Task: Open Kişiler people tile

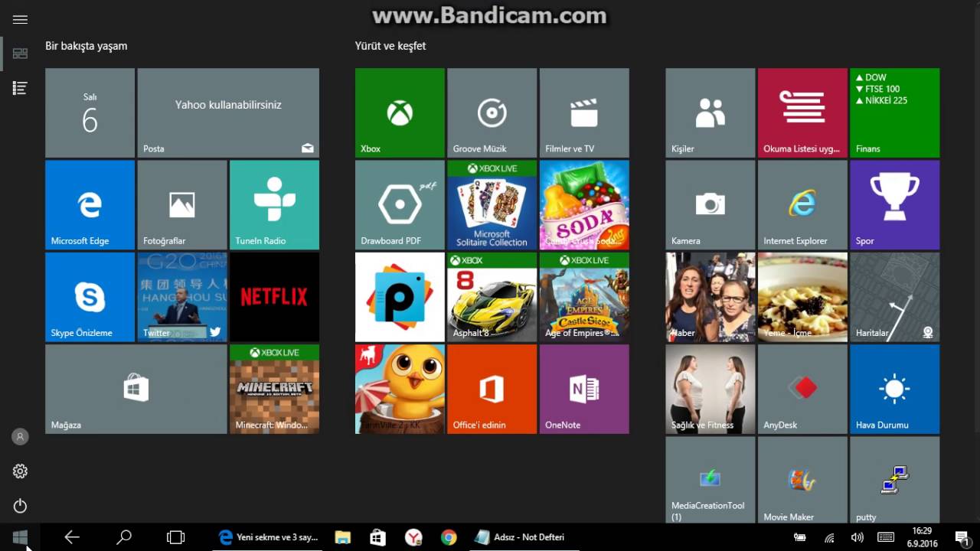Action: pos(710,112)
